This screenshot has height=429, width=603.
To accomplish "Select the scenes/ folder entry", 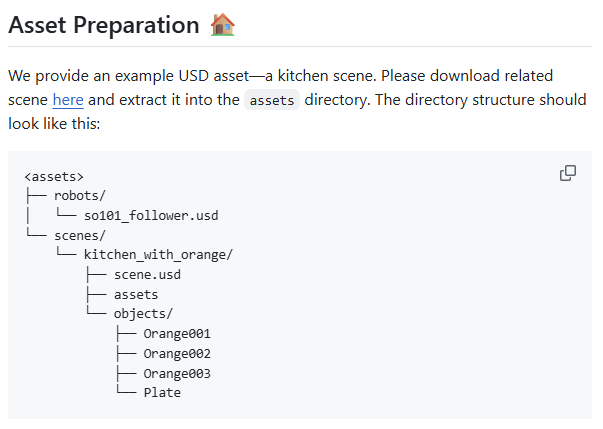I will point(80,236).
